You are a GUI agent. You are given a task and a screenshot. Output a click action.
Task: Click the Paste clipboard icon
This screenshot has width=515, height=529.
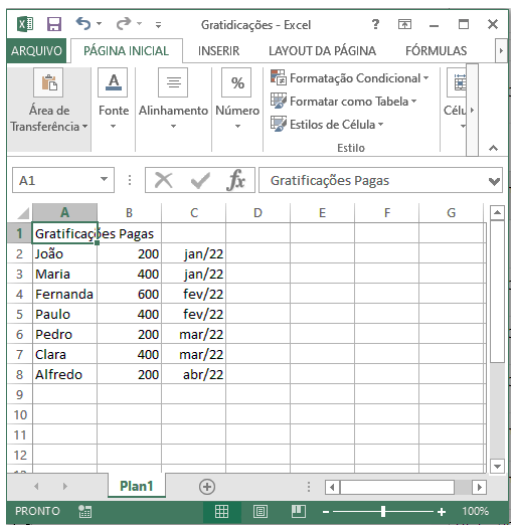[x=48, y=83]
